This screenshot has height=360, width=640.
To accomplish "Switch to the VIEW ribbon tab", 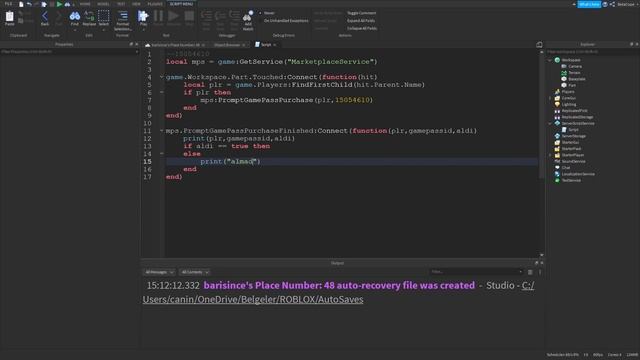I will point(136,4).
